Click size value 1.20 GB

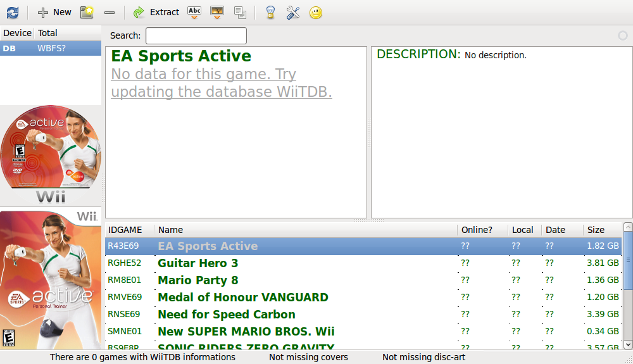603,298
